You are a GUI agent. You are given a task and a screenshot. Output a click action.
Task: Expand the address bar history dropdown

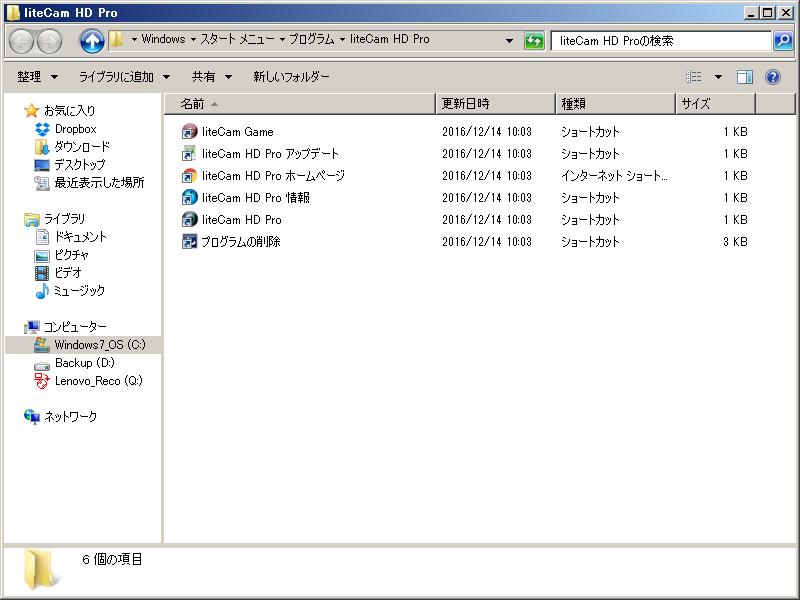[509, 41]
